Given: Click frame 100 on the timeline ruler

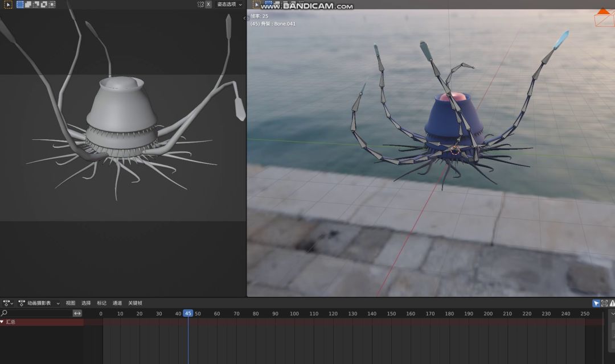Looking at the screenshot, I should (x=294, y=314).
